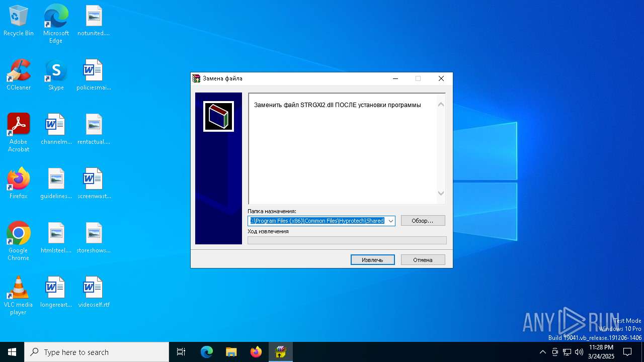Click the scroll down arrow in message box
This screenshot has width=644, height=362.
click(x=441, y=193)
